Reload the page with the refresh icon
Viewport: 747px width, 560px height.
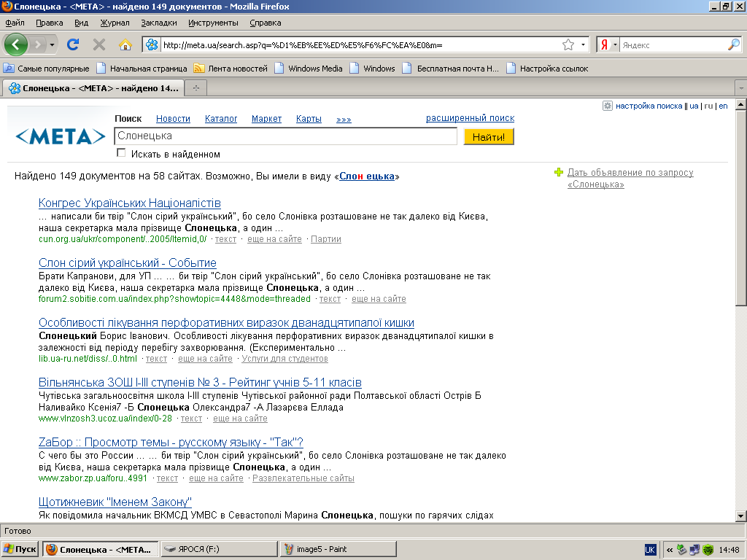(x=73, y=44)
